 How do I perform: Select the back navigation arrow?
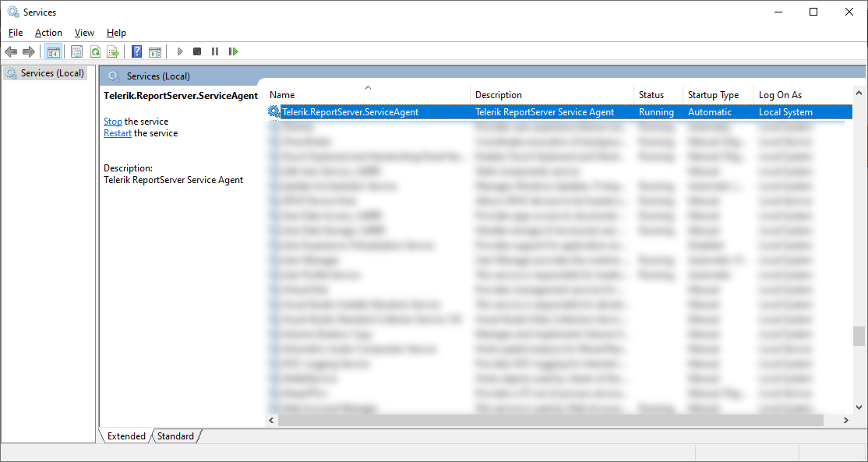pyautogui.click(x=11, y=51)
